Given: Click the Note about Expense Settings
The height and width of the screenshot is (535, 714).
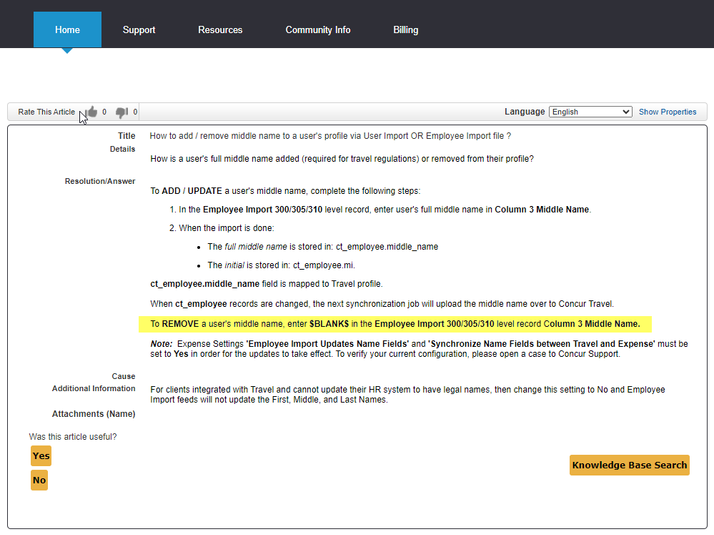Looking at the screenshot, I should click(x=419, y=349).
